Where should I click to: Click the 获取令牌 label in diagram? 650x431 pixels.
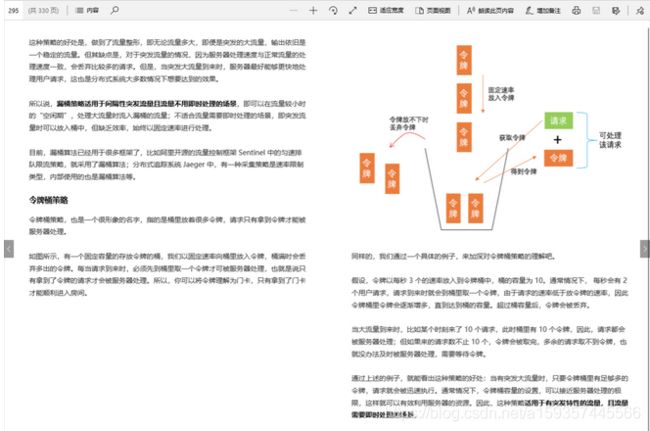[512, 138]
